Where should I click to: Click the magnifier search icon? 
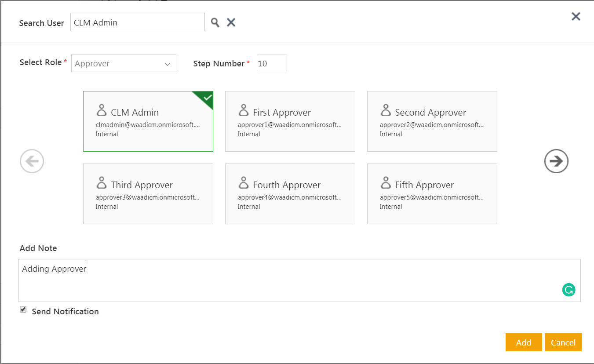(215, 22)
